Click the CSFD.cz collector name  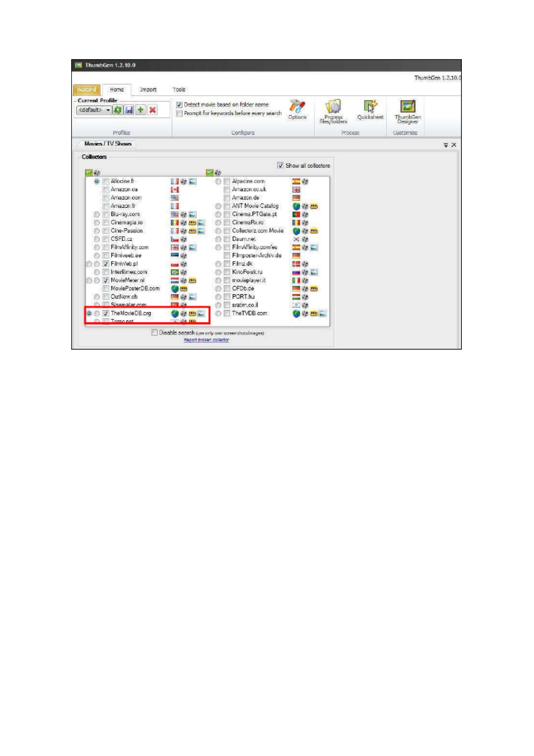tap(121, 239)
